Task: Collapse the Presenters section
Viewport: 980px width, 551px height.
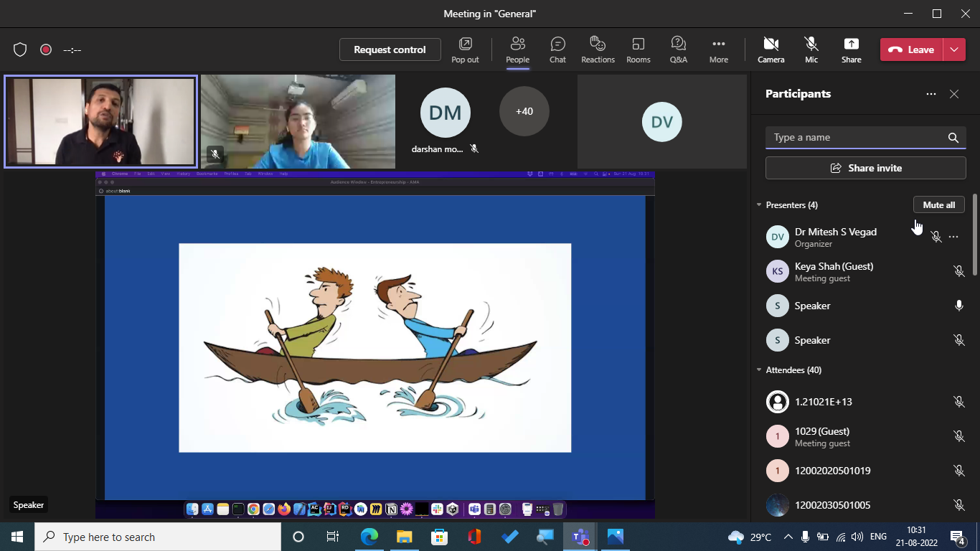Action: pos(759,205)
